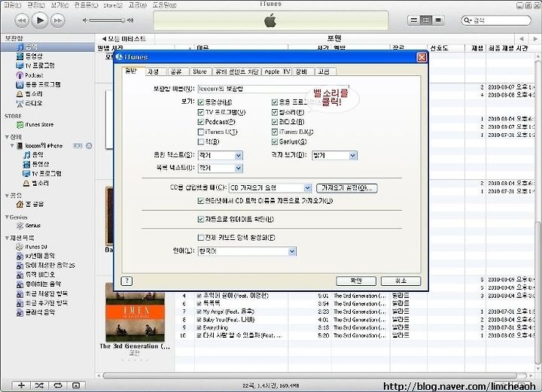Switch to the Apple TV preferences tab
Viewport: 542px width, 392px height.
(277, 71)
